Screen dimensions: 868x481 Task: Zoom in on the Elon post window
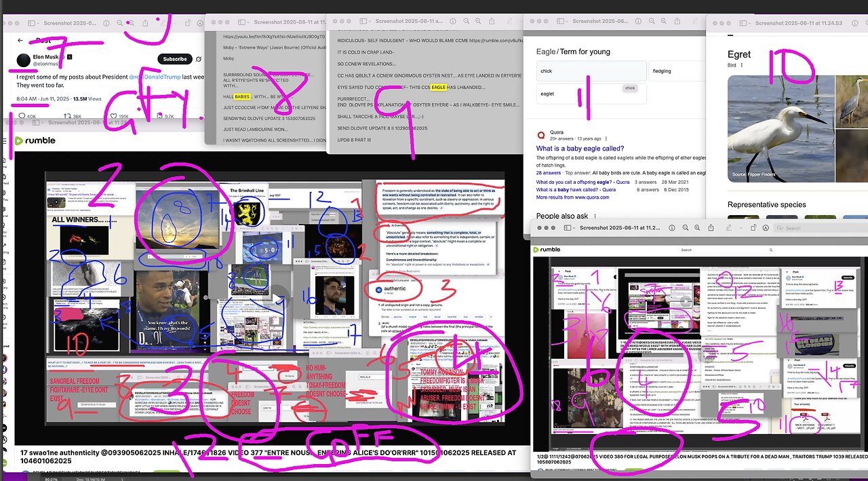(132, 23)
